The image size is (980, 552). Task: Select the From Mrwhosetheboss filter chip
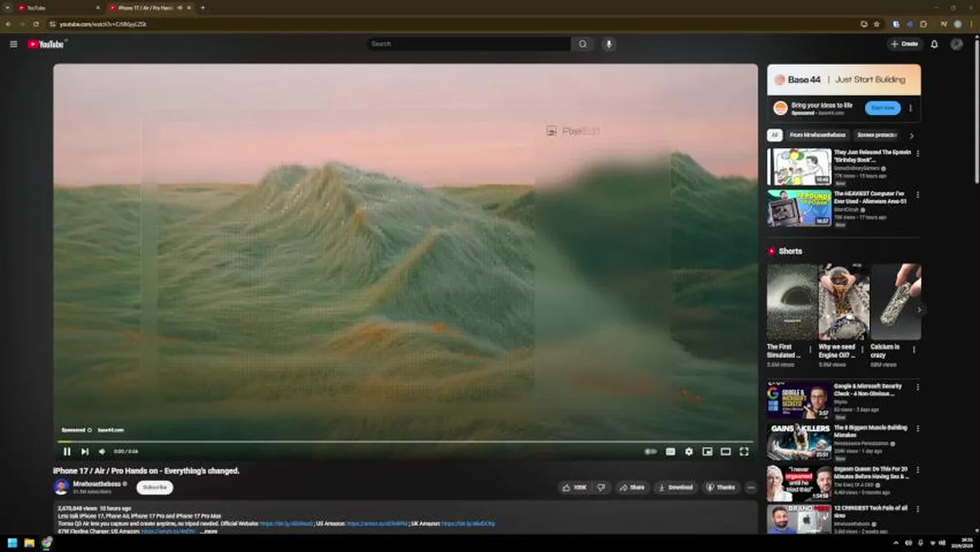click(817, 135)
